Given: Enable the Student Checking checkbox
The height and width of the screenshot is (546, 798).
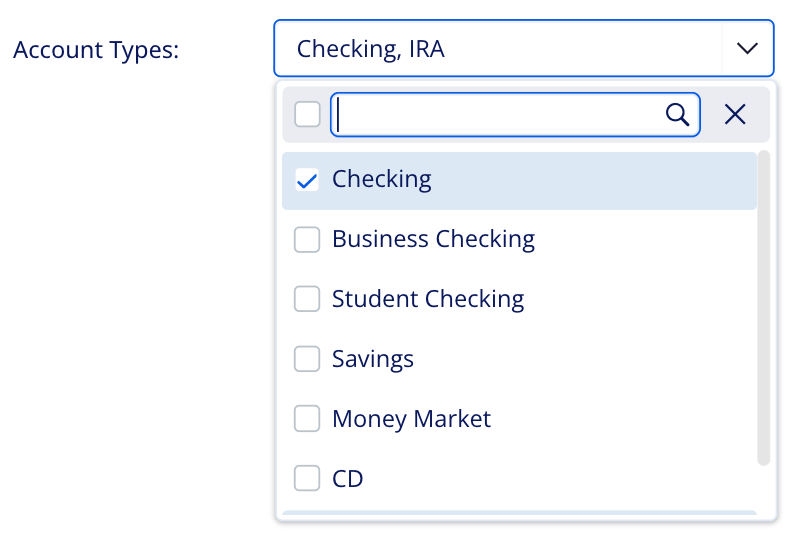Looking at the screenshot, I should coord(307,299).
